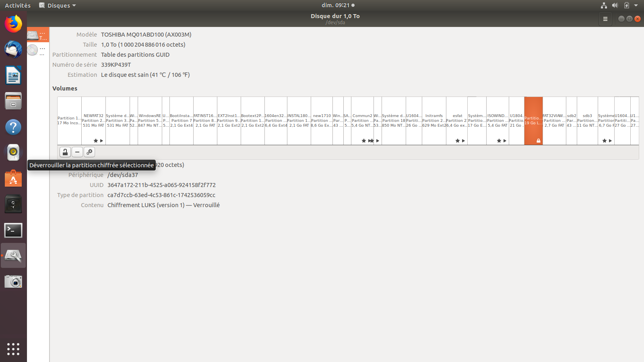This screenshot has width=644, height=362.
Task: Choose the esfat partition volume
Action: (457, 121)
